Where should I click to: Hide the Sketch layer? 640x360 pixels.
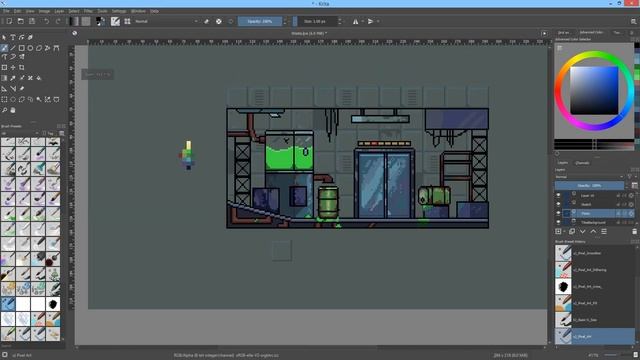coord(558,204)
